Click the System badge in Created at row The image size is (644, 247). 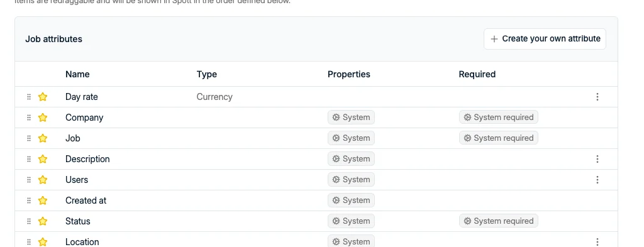coord(351,200)
